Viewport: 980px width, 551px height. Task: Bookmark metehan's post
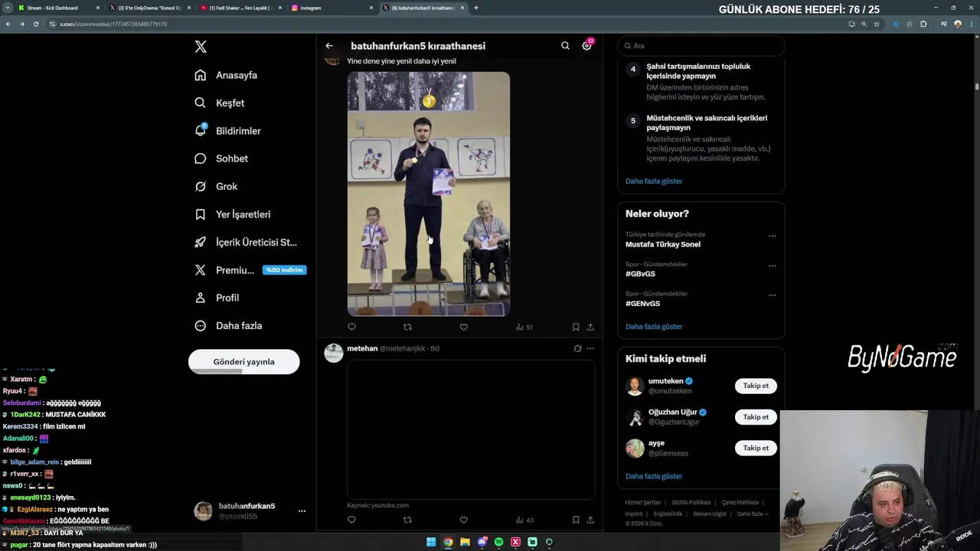576,520
